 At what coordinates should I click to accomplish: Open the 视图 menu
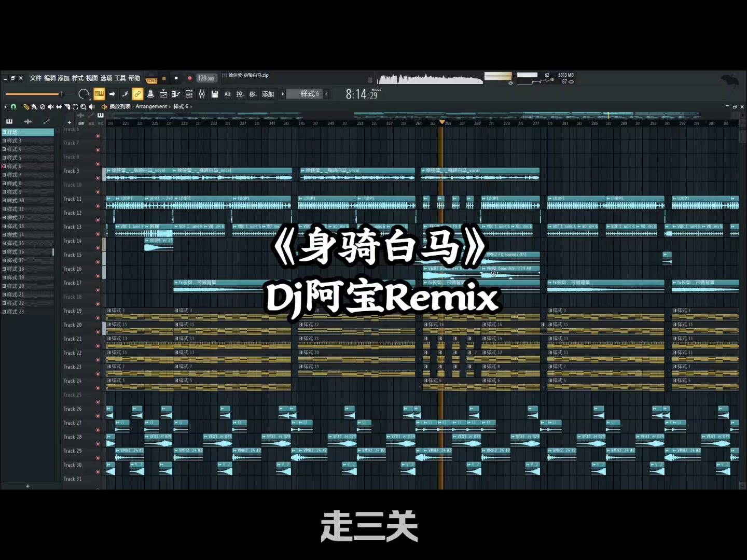point(92,78)
